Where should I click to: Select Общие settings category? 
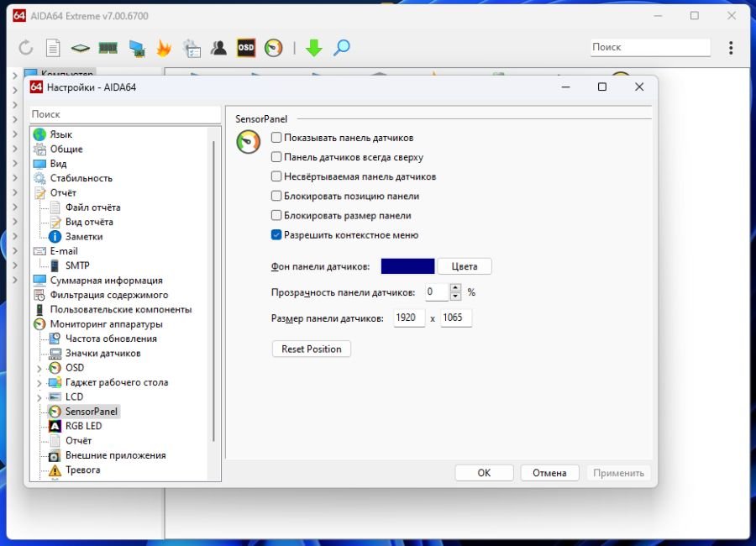pos(66,149)
